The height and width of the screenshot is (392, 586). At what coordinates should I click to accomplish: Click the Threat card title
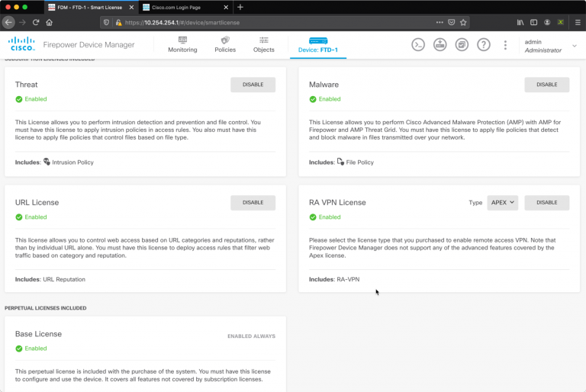pos(26,85)
